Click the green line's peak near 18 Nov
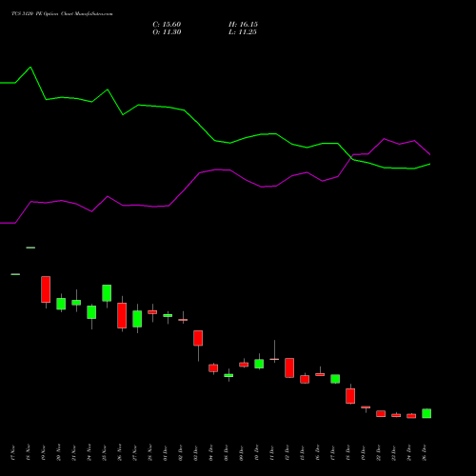The width and height of the screenshot is (476, 476). (30, 68)
